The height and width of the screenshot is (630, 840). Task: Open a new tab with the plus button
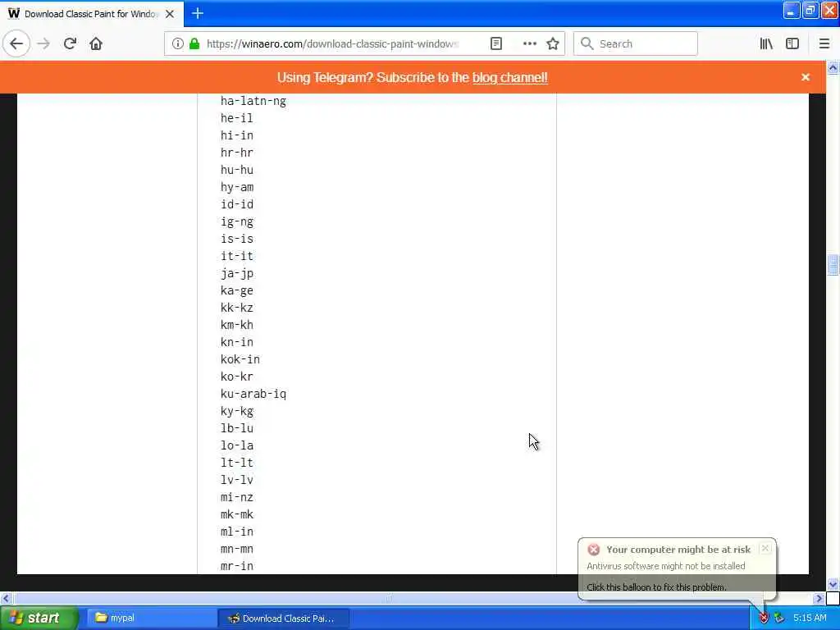tap(198, 13)
